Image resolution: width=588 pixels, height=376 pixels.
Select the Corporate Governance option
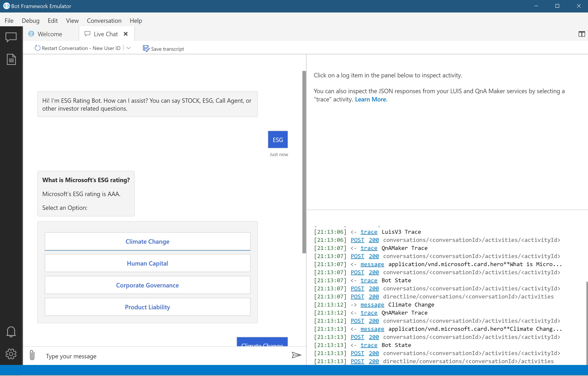tap(147, 285)
